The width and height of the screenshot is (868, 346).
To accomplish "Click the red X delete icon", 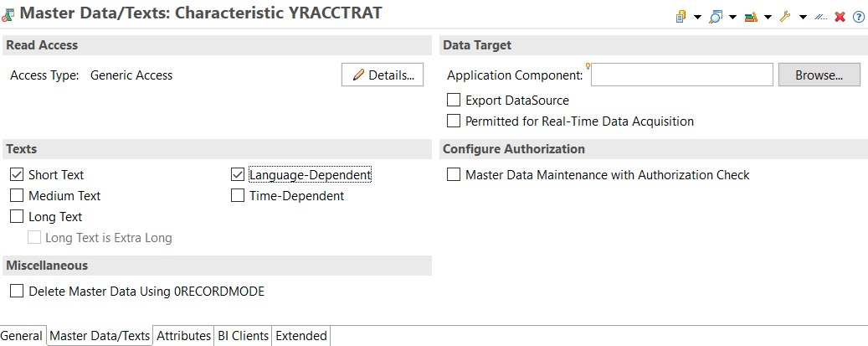I will click(840, 16).
